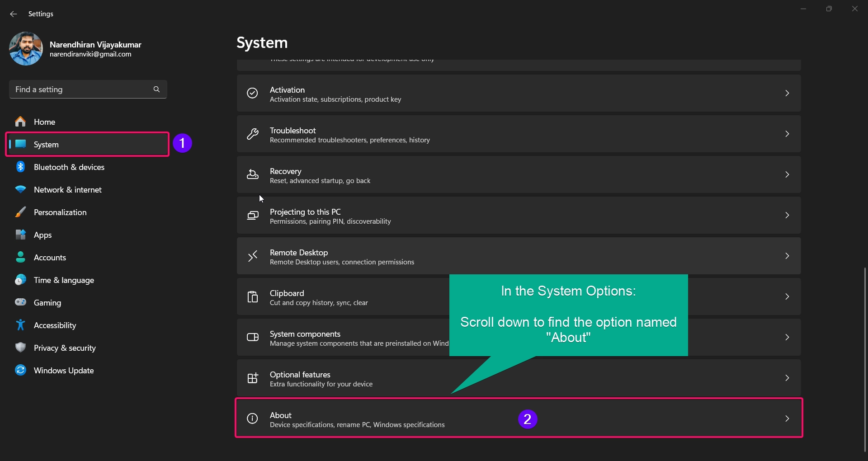Screen dimensions: 868x461
Task: Open the About page title text
Action: tap(281, 415)
